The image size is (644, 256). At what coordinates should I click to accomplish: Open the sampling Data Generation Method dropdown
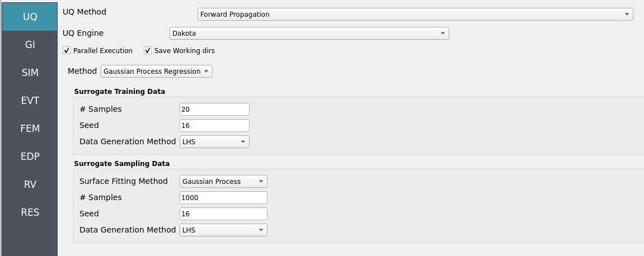point(223,230)
